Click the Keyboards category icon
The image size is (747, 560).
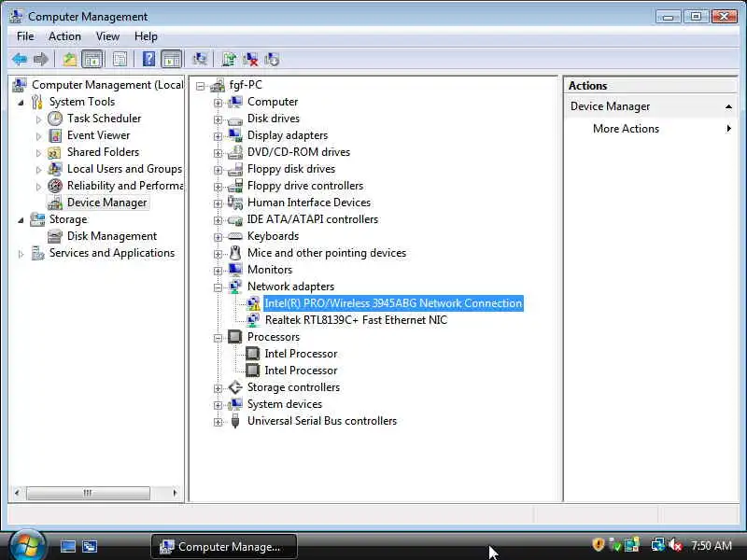[x=235, y=236]
